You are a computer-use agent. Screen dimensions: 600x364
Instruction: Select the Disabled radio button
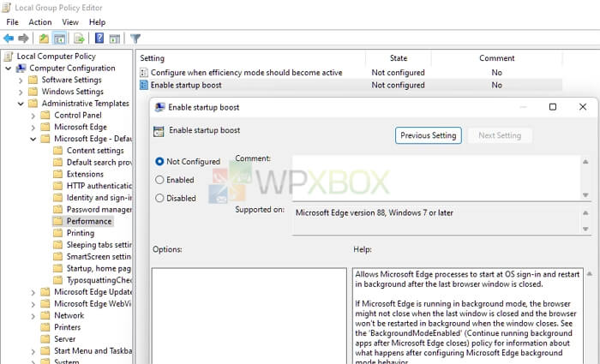point(159,199)
